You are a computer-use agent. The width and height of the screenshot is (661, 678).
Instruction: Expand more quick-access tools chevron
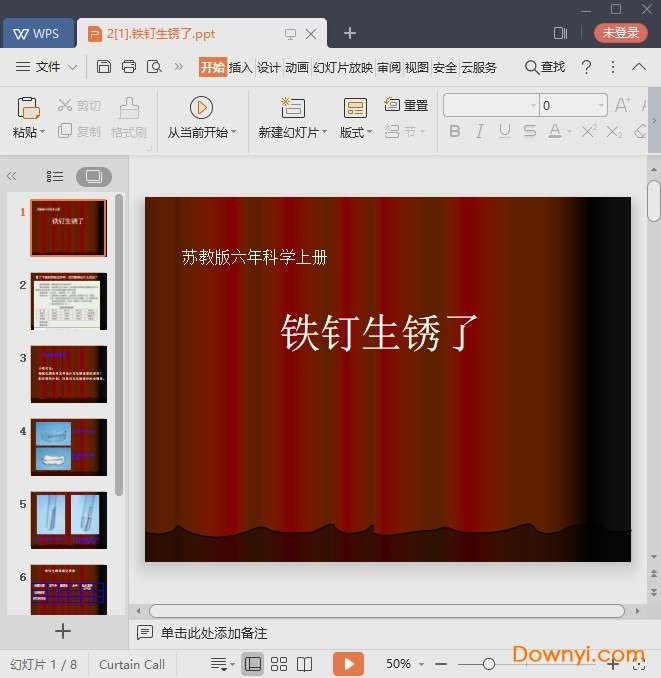(x=179, y=67)
